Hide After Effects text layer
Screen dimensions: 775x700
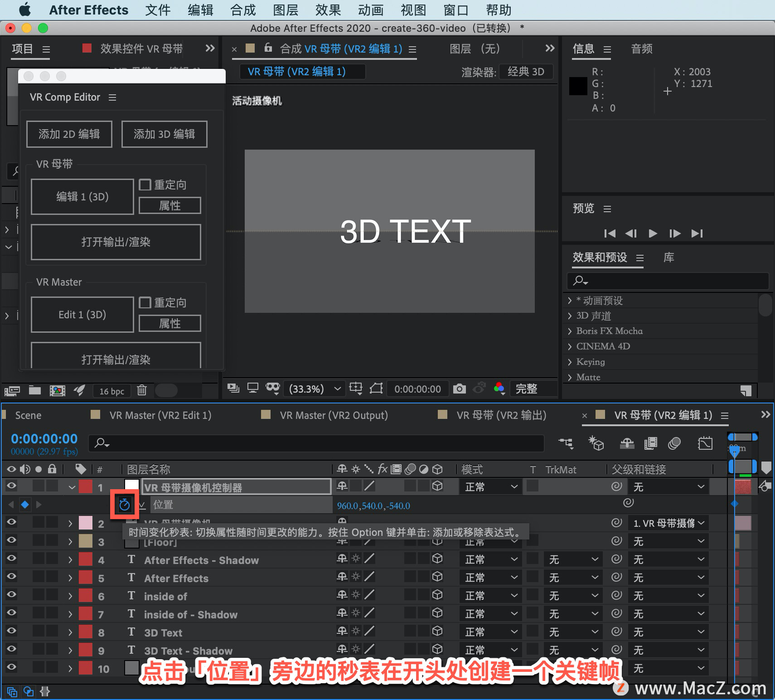pyautogui.click(x=11, y=576)
